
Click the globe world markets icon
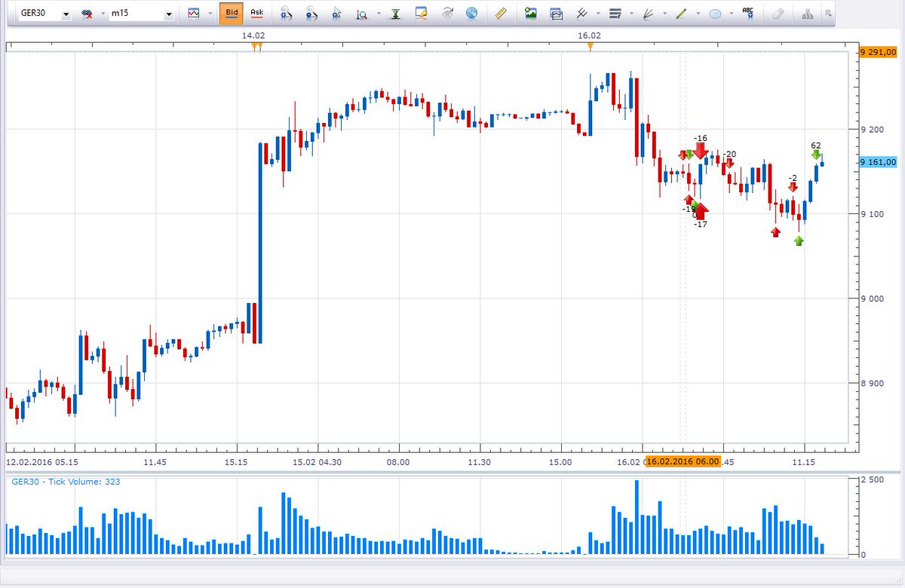[471, 13]
